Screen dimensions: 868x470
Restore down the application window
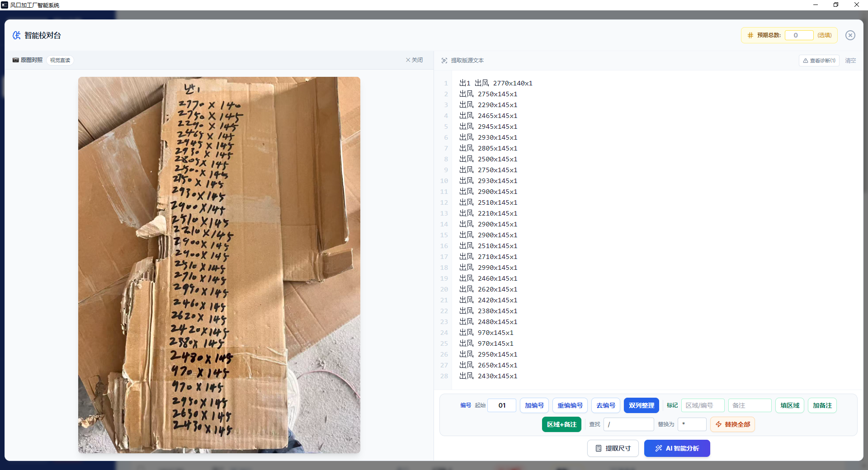tap(836, 5)
